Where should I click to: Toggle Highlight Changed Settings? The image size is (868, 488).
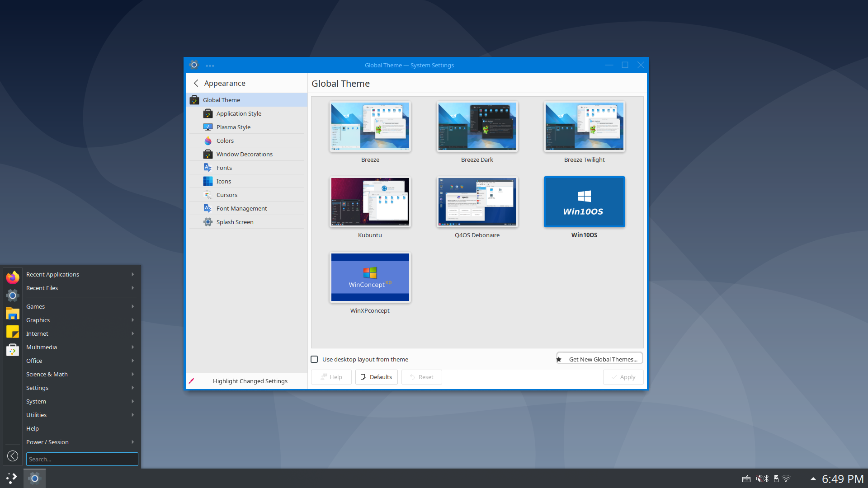pyautogui.click(x=246, y=381)
